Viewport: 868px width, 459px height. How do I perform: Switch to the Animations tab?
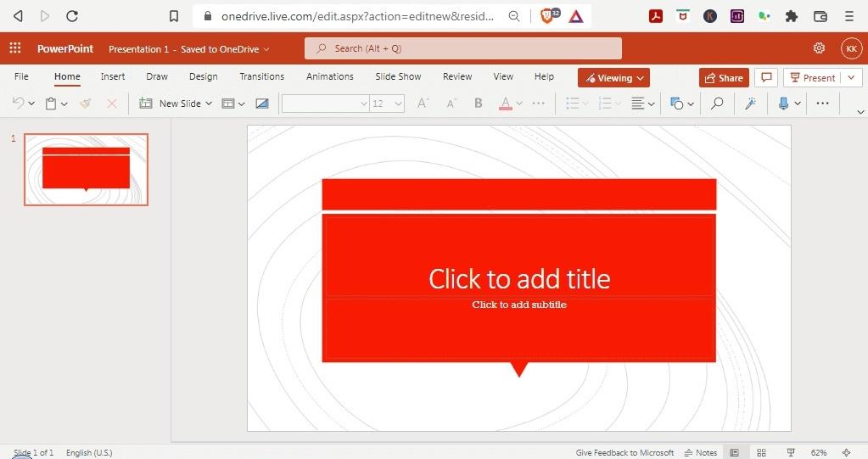point(329,76)
